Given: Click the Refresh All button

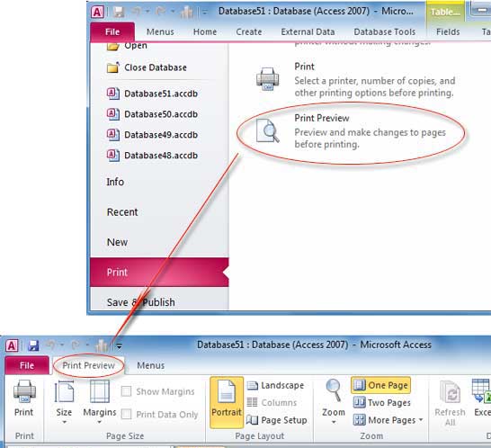Looking at the screenshot, I should tap(450, 404).
